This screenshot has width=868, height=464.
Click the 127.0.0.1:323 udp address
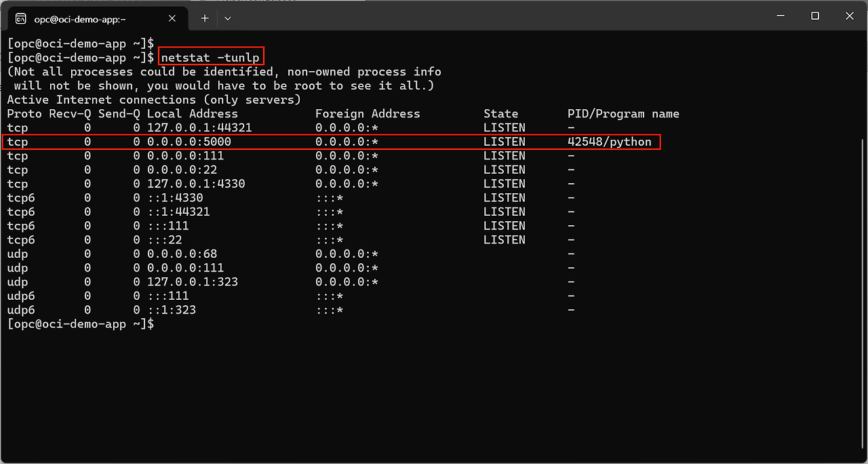pos(193,282)
